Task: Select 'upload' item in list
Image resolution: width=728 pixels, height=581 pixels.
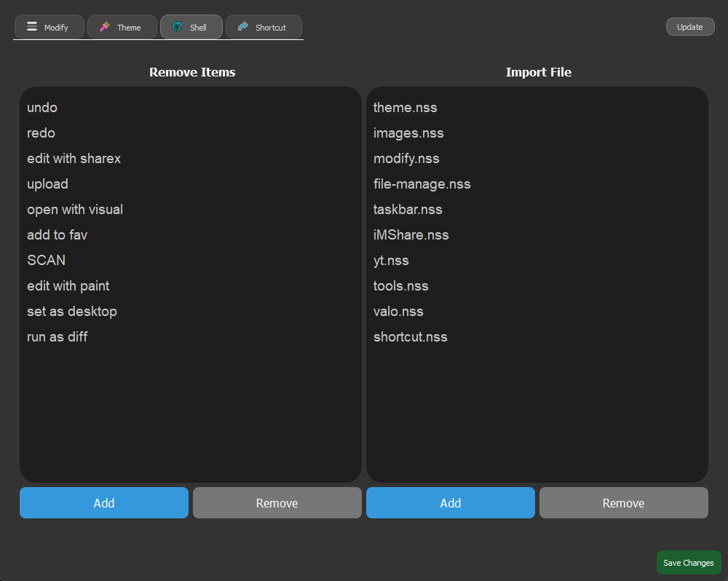Action: [x=191, y=184]
